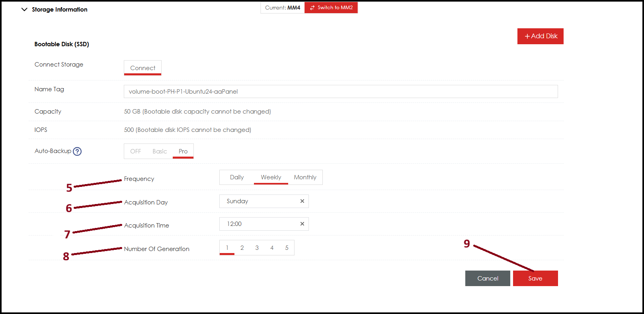
Task: Cancel the storage changes
Action: [x=488, y=279]
